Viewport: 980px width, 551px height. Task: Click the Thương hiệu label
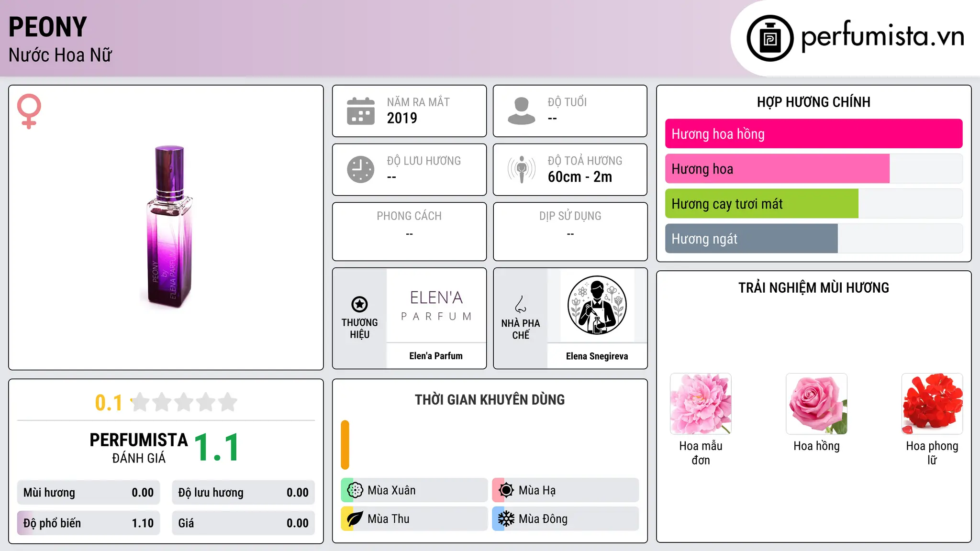(359, 329)
